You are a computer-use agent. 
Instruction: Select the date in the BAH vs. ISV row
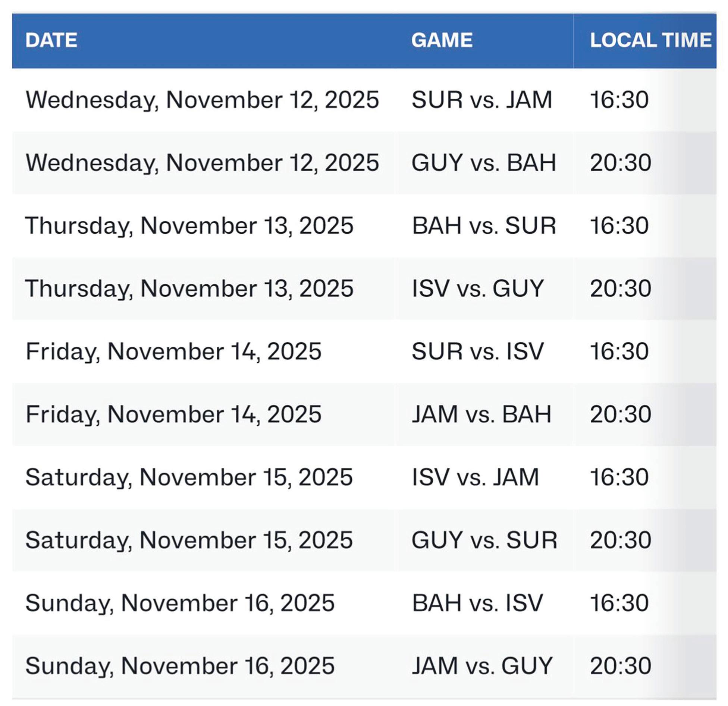tap(180, 603)
